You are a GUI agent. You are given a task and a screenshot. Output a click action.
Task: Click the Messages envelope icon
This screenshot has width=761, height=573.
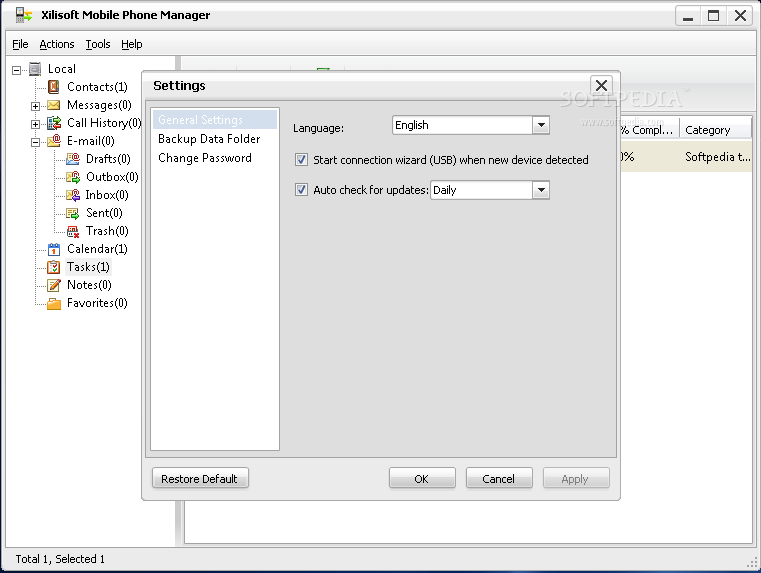tap(53, 105)
